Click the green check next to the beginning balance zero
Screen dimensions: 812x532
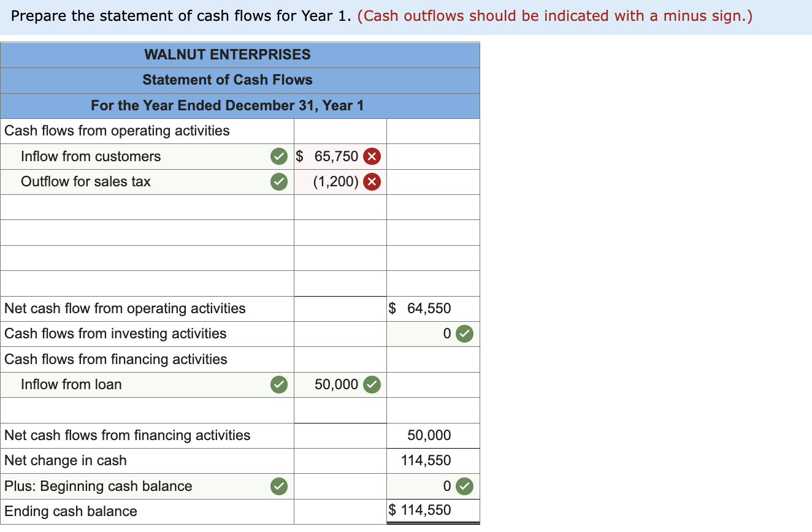pos(464,486)
